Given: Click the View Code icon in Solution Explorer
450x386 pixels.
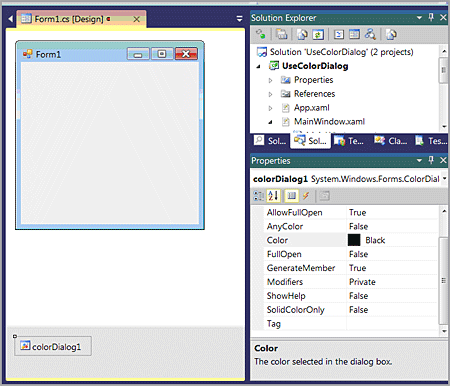Looking at the screenshot, I should coord(339,34).
